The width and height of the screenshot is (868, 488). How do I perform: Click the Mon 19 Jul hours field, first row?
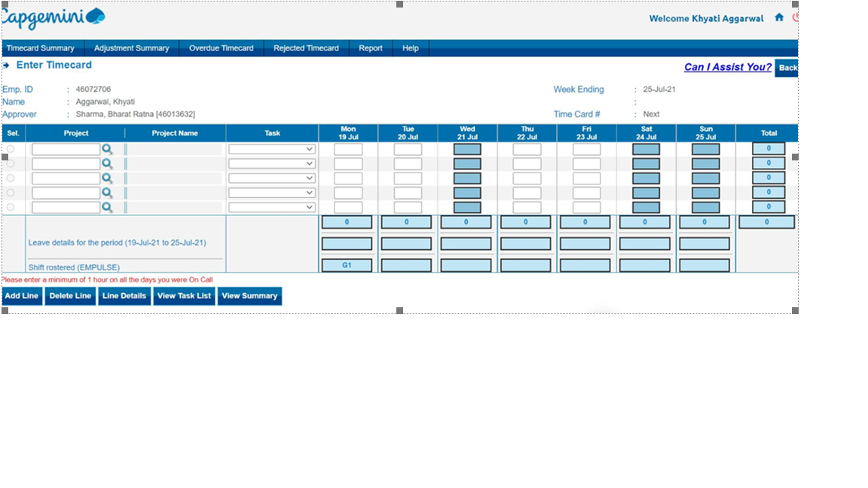tap(348, 149)
